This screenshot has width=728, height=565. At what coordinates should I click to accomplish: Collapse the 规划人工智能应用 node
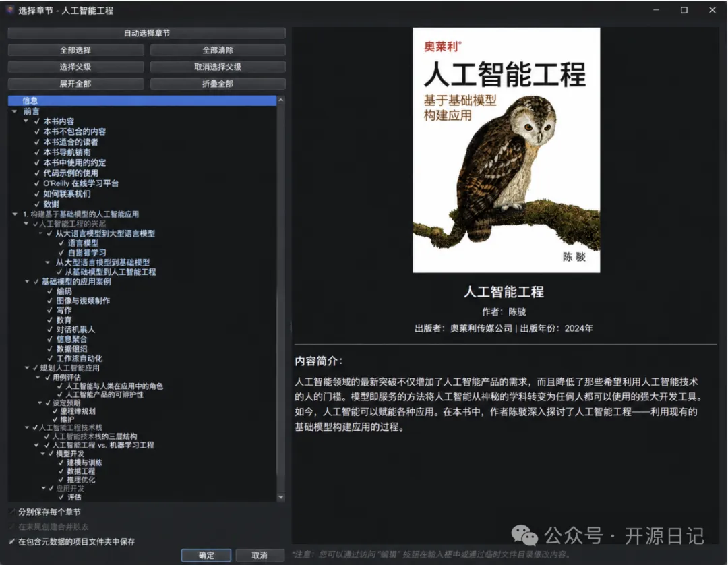coord(27,367)
